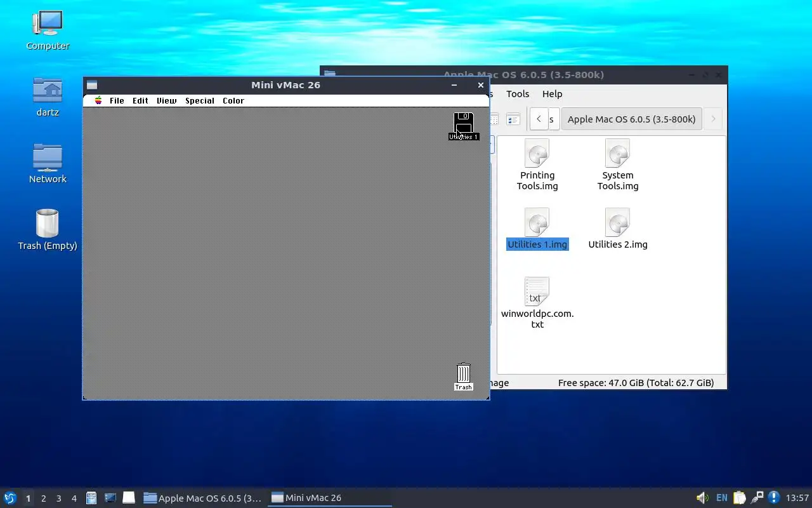This screenshot has width=812, height=508.
Task: Select dartz home folder desktop icon
Action: coord(48,97)
